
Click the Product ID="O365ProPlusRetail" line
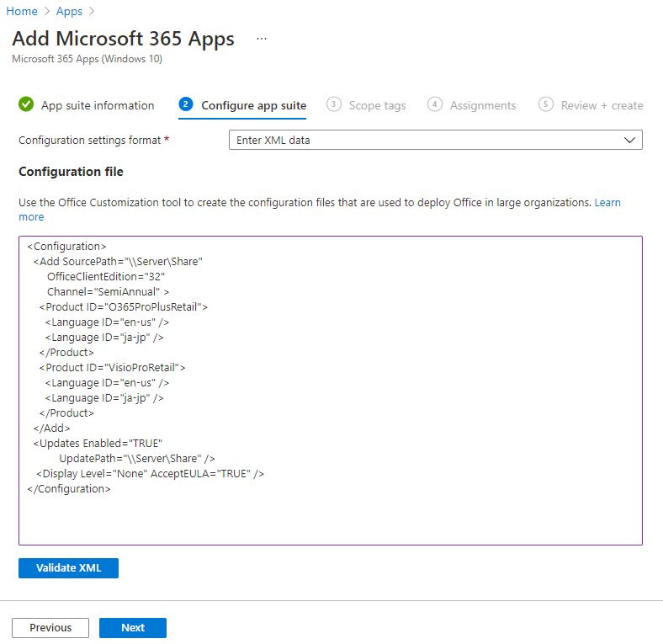tap(124, 306)
